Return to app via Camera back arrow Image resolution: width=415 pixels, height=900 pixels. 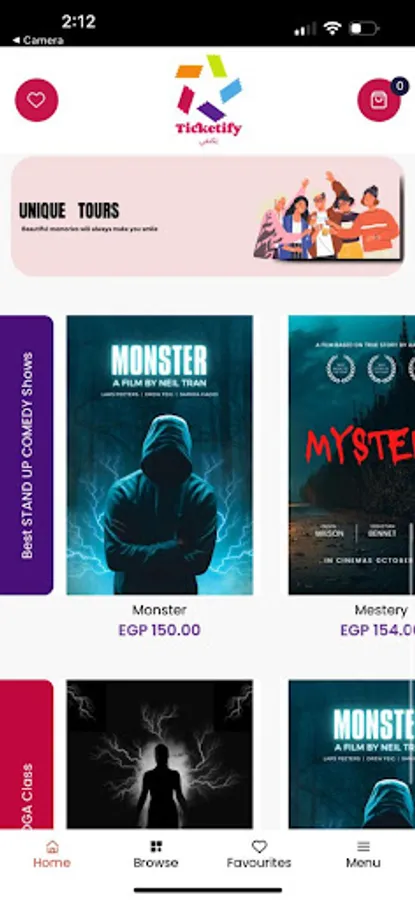37,40
